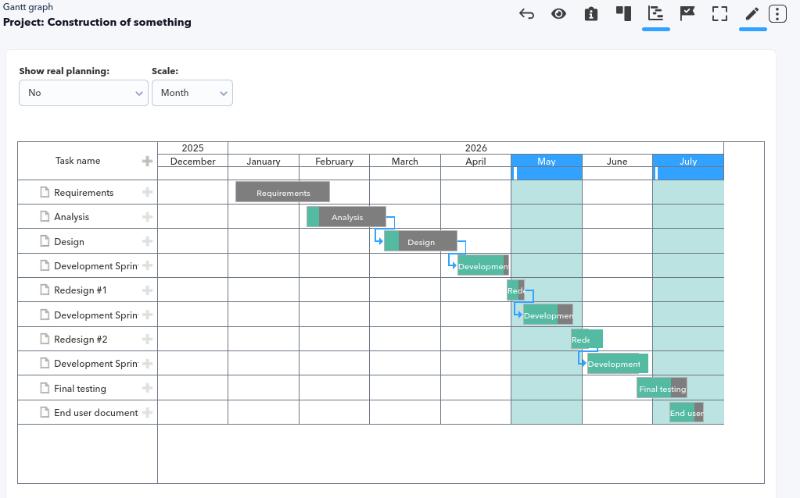The image size is (800, 498).
Task: Click the May month column header
Action: tap(546, 161)
